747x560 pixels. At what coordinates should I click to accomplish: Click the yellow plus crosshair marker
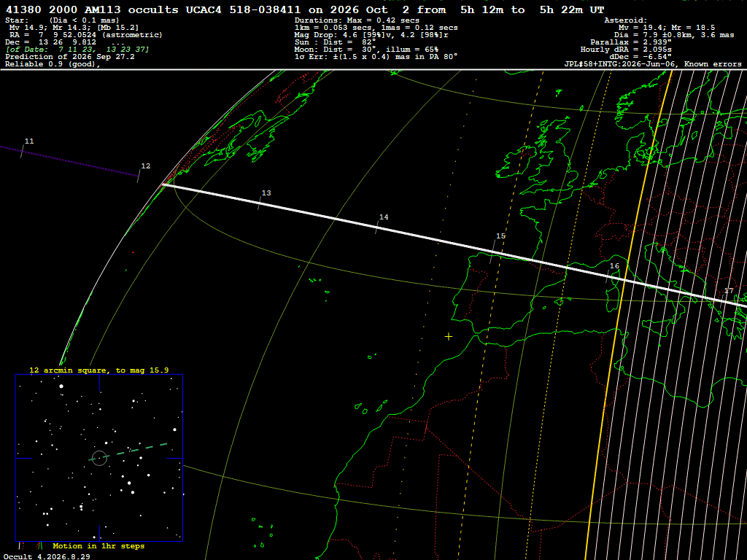point(449,337)
